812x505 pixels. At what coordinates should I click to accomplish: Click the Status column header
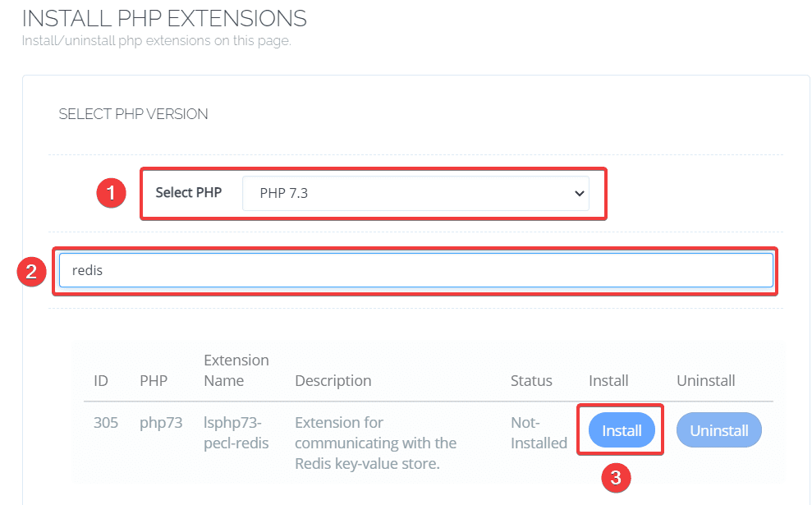[530, 380]
